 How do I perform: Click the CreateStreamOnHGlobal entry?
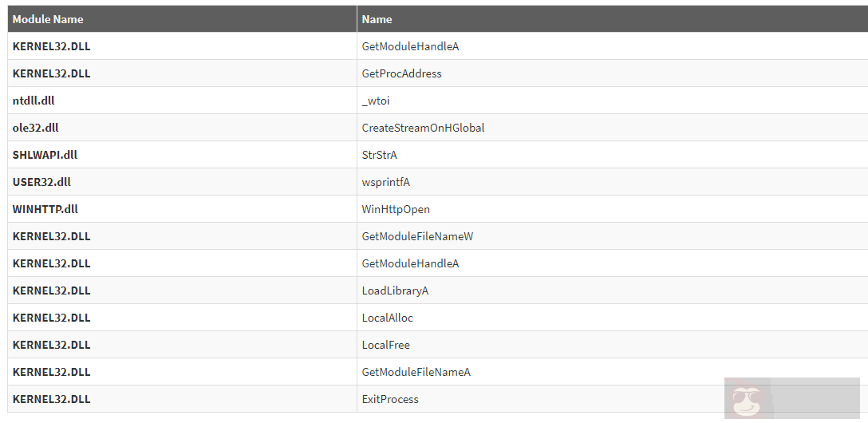[423, 128]
